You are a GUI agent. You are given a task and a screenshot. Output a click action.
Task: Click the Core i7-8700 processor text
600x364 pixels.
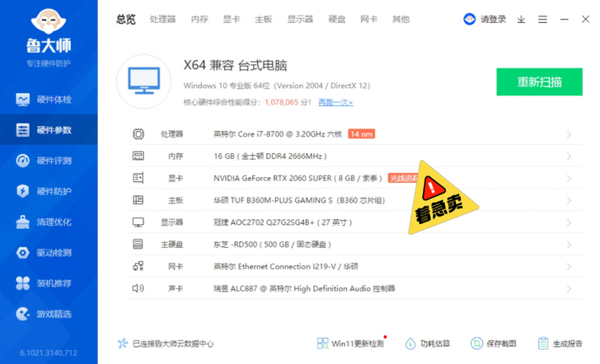tap(278, 133)
